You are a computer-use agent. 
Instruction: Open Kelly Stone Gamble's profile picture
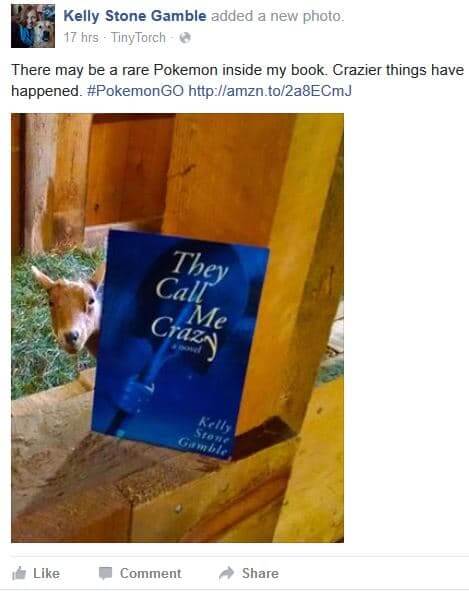[33, 26]
